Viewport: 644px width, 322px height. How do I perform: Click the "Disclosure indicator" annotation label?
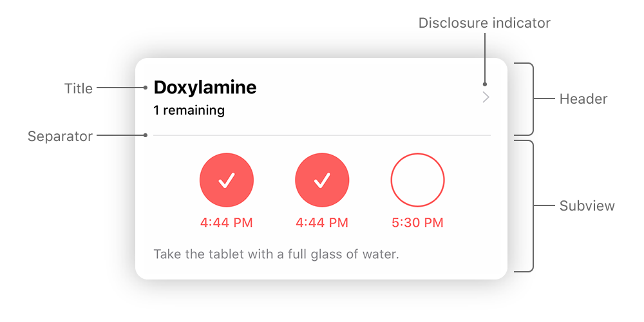(x=484, y=23)
